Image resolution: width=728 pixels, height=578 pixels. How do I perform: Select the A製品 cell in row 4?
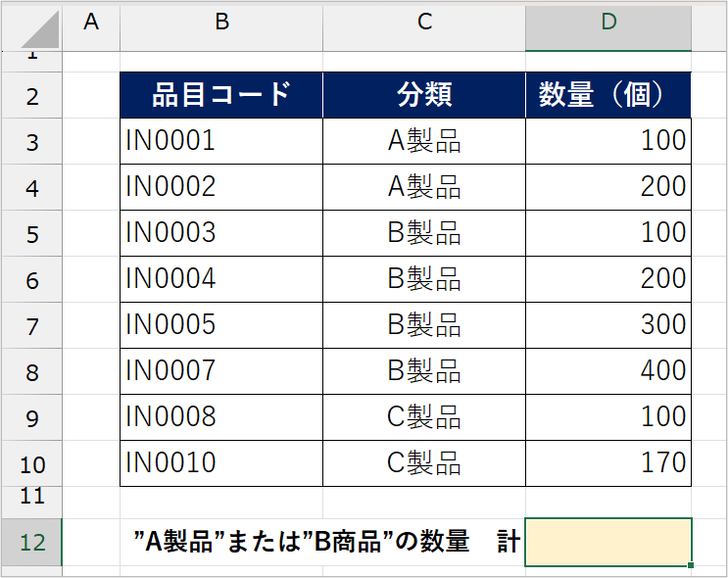(424, 187)
